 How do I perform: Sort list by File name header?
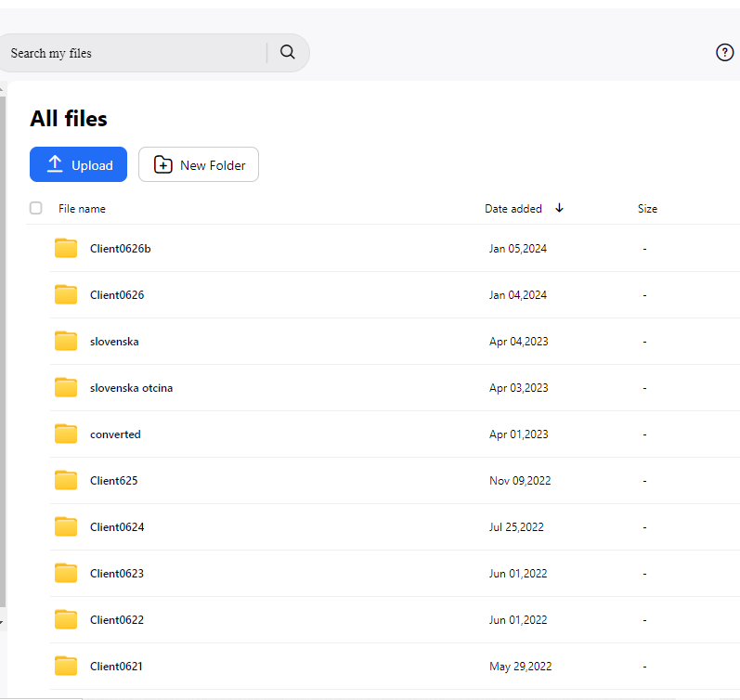82,209
